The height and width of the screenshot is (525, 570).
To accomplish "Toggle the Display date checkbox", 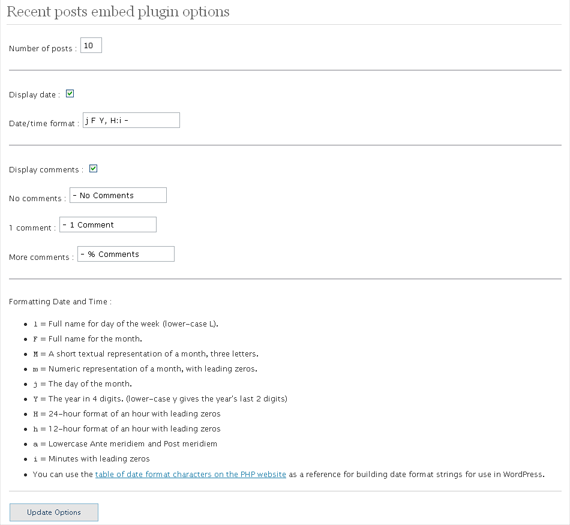I will tap(70, 94).
